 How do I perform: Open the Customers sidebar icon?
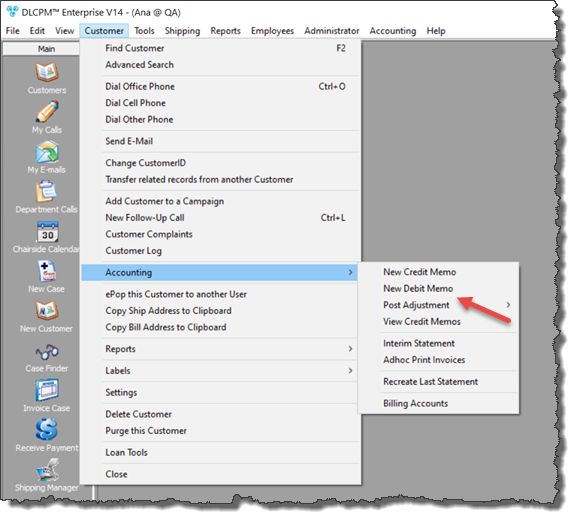tap(47, 72)
